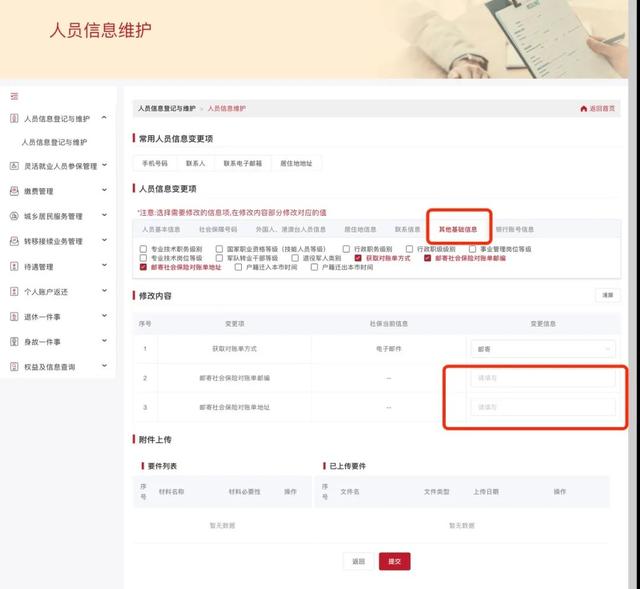This screenshot has height=589, width=640.
Task: Check the 户籍迁入本市时间 checkbox
Action: (x=238, y=267)
